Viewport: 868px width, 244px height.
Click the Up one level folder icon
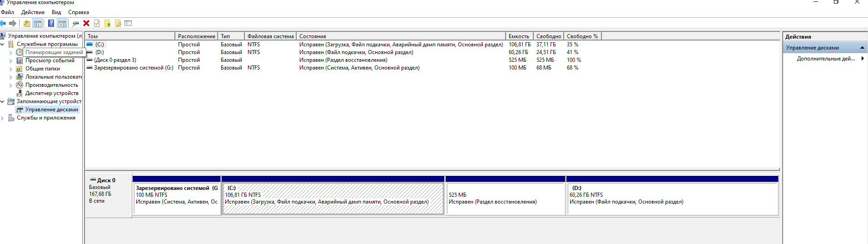tap(27, 23)
